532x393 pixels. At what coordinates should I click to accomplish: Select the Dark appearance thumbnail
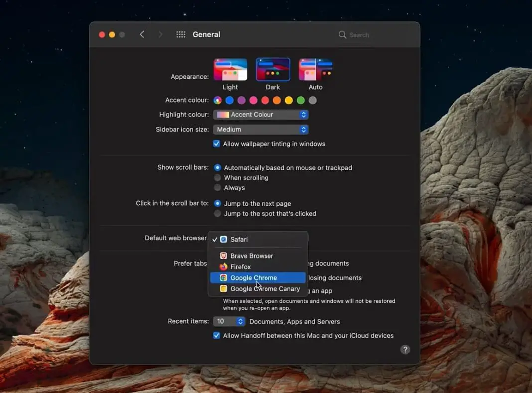[x=272, y=69]
